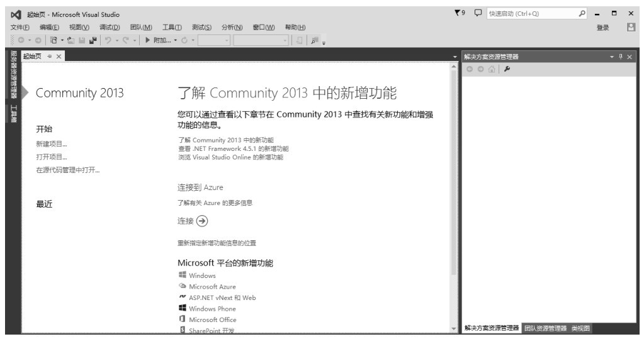Click the circled arrow next to 连接
This screenshot has height=339, width=644.
tap(202, 221)
